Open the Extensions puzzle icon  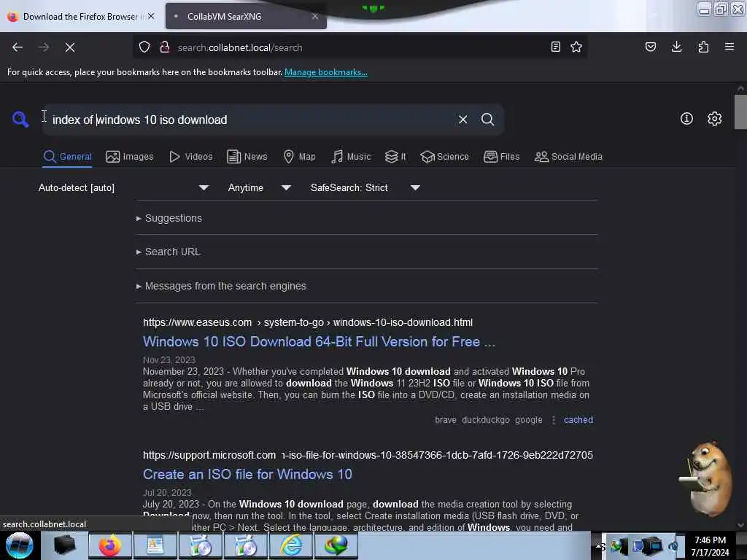pos(703,47)
